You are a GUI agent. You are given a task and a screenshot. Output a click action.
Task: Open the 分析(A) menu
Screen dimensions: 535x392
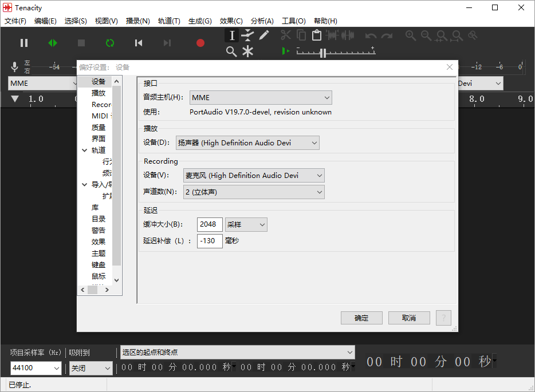point(262,21)
